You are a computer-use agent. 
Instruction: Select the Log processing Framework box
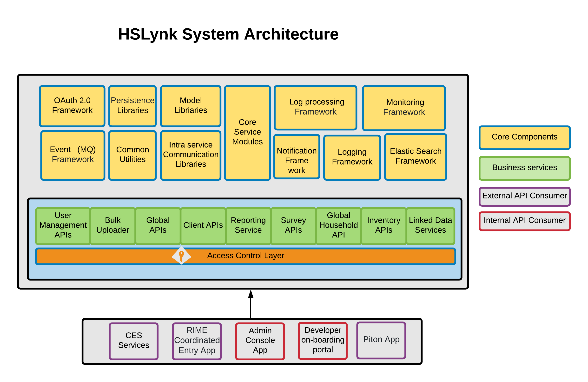click(315, 107)
